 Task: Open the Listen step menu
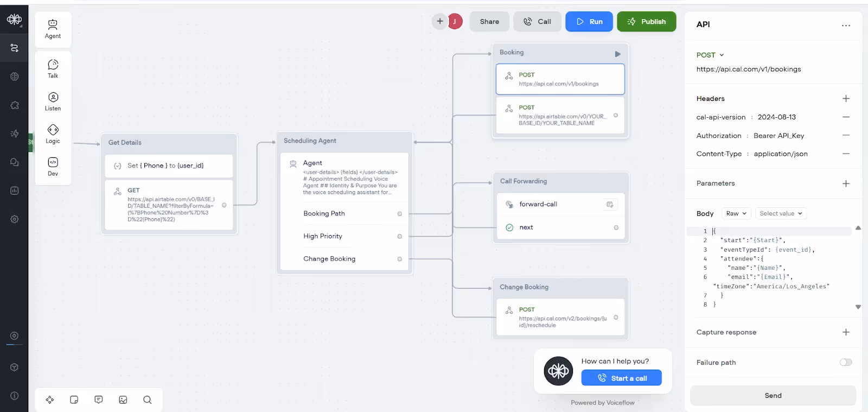coord(53,102)
